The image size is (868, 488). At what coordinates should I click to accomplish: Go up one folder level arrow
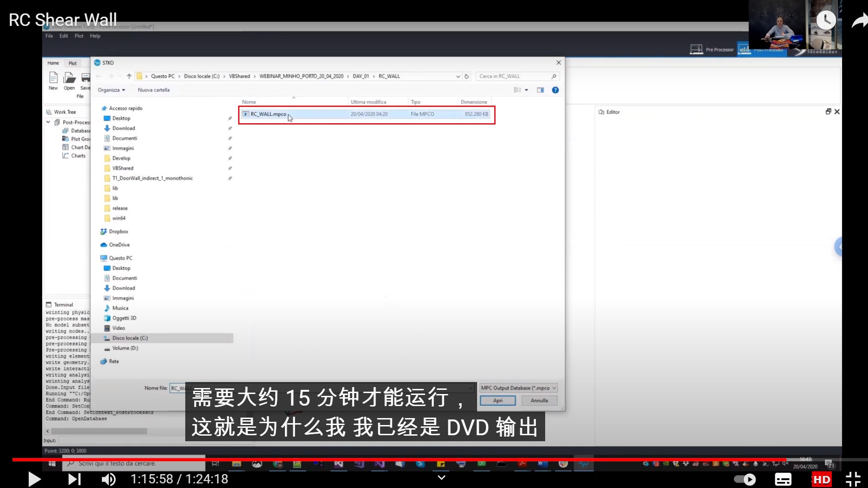coord(129,76)
